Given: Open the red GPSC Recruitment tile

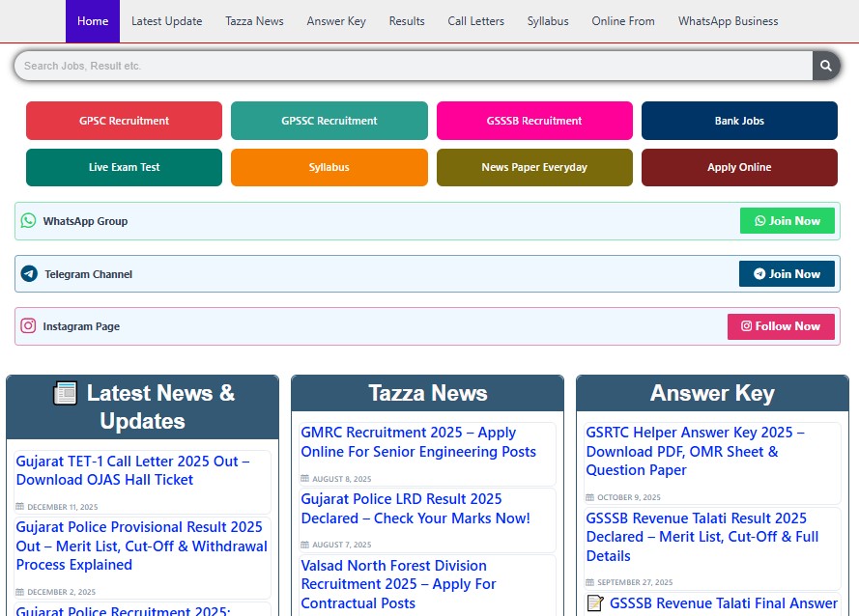Looking at the screenshot, I should point(124,121).
